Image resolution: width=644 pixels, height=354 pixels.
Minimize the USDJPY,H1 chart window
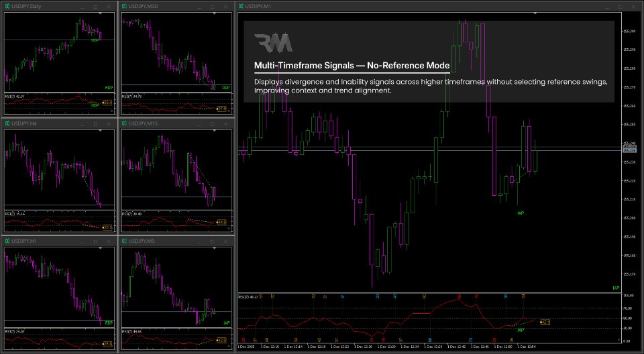pos(83,241)
